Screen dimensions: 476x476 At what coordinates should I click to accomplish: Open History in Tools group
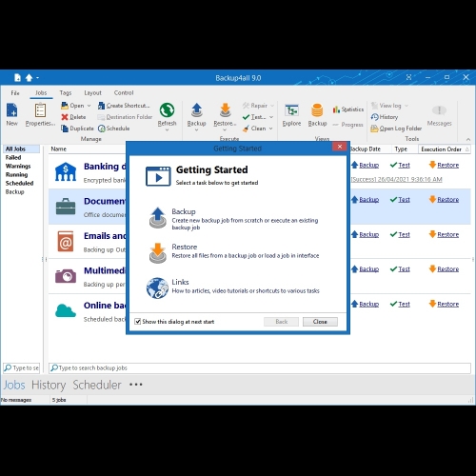point(385,117)
